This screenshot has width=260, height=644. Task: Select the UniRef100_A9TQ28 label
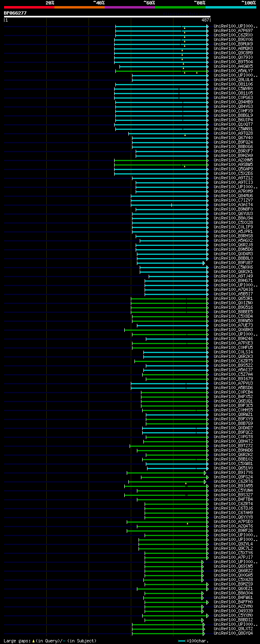pos(233,133)
